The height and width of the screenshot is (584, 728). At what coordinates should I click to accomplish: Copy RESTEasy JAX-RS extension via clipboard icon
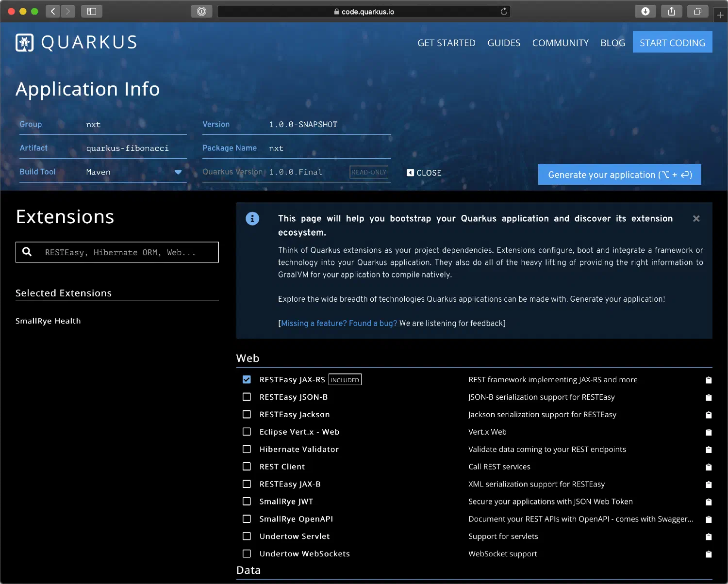(x=708, y=380)
